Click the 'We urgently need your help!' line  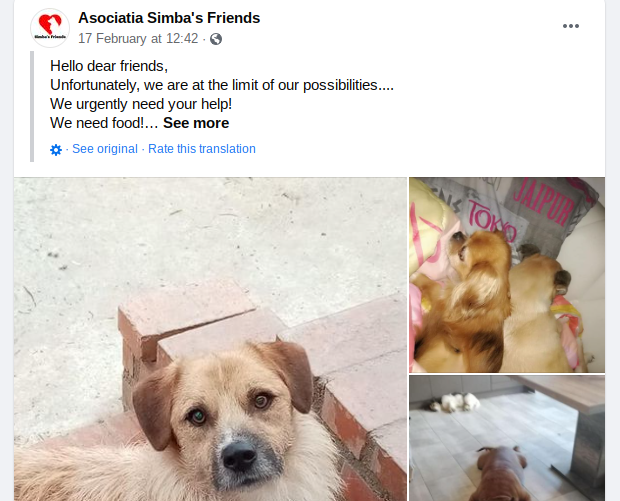[141, 104]
